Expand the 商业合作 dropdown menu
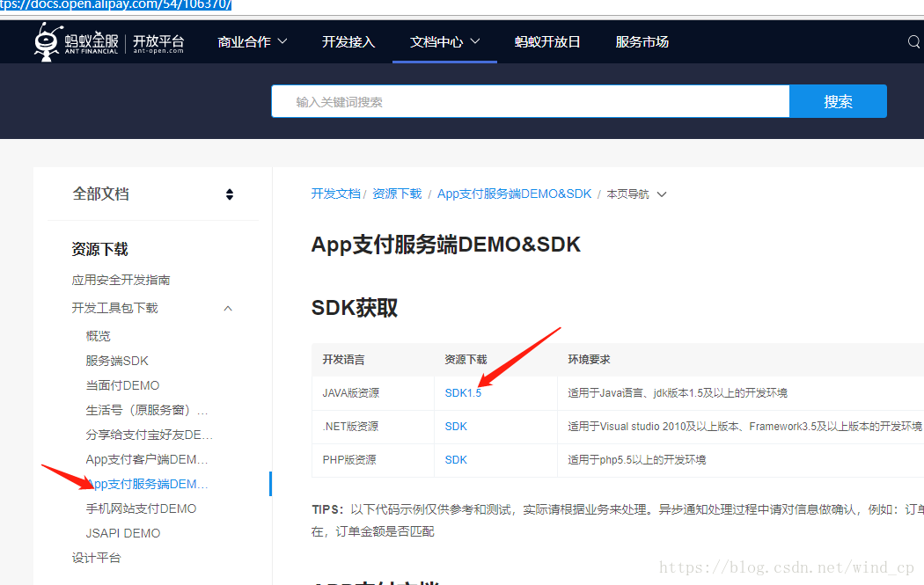Image resolution: width=924 pixels, height=585 pixels. pyautogui.click(x=253, y=42)
